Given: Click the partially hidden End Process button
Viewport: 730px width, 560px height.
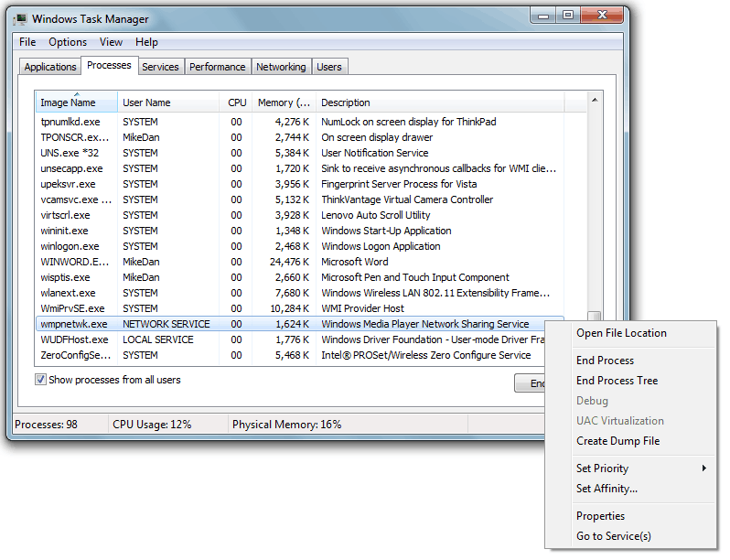Looking at the screenshot, I should 530,383.
